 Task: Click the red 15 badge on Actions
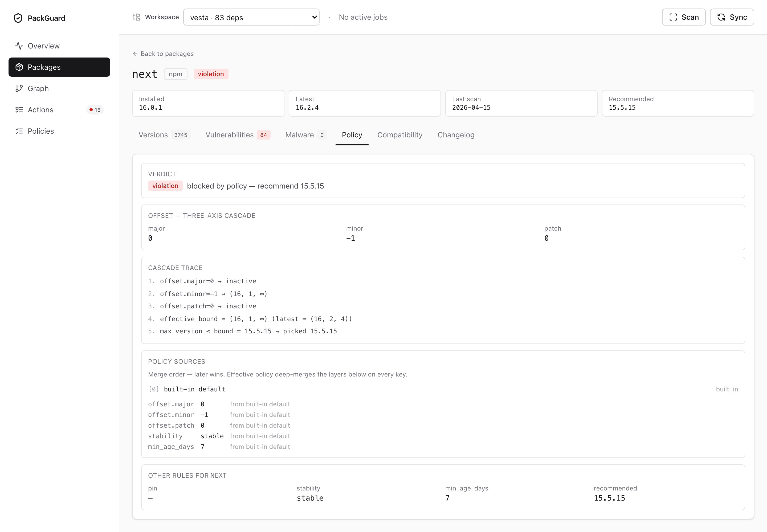tap(95, 110)
